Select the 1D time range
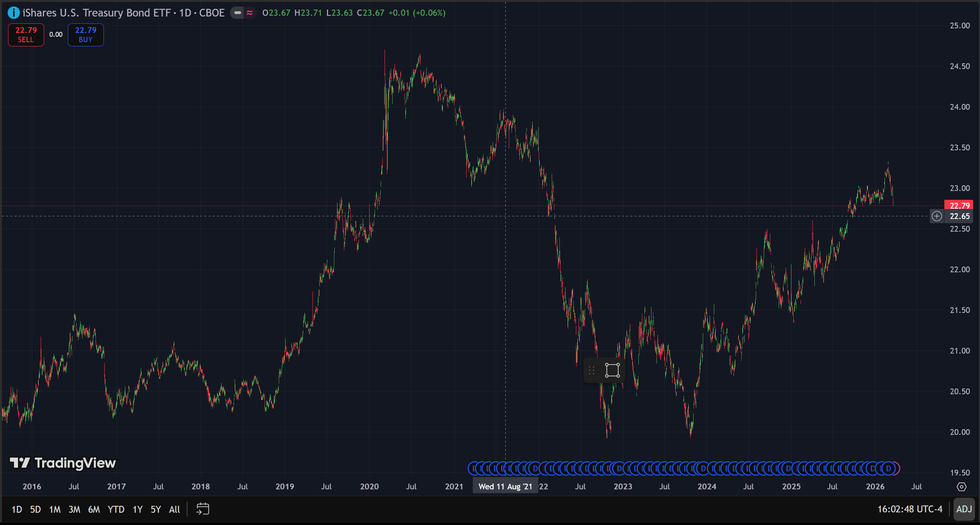The height and width of the screenshot is (525, 980). (x=16, y=509)
